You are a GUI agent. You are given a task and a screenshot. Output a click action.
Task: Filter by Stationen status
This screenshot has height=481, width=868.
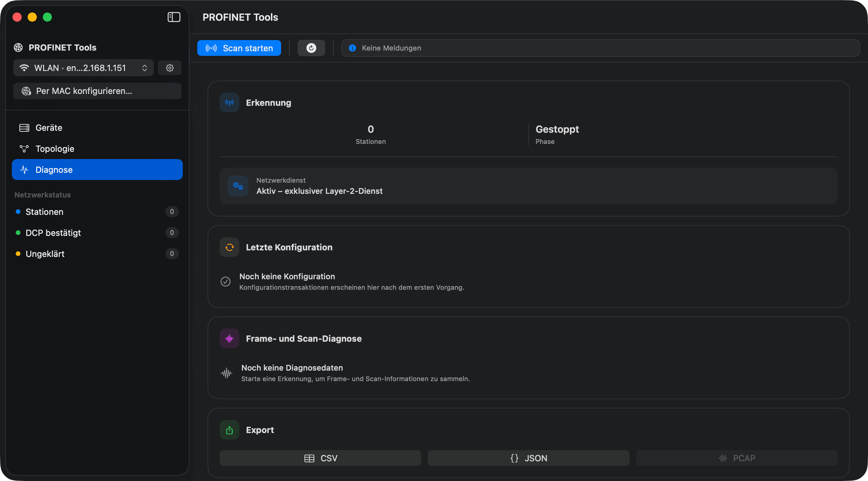coord(97,212)
